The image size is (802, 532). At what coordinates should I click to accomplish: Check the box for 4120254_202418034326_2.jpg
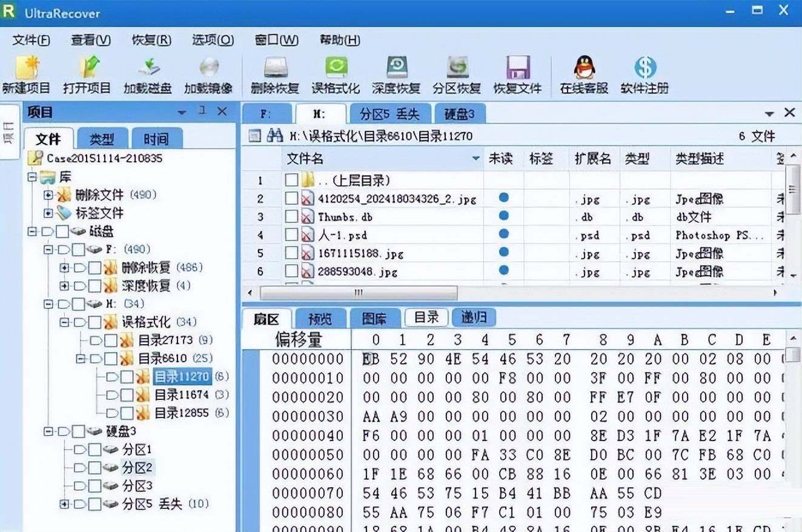click(x=292, y=198)
